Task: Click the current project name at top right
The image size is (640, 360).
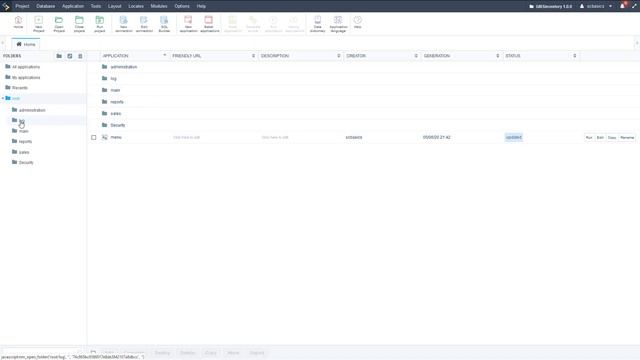Action: 551,6
